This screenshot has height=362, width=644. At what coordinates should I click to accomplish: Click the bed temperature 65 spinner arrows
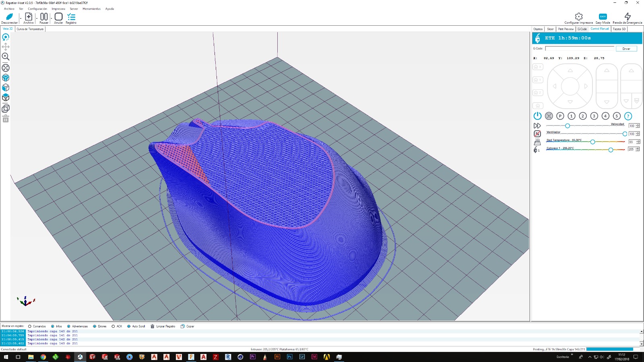tap(638, 142)
